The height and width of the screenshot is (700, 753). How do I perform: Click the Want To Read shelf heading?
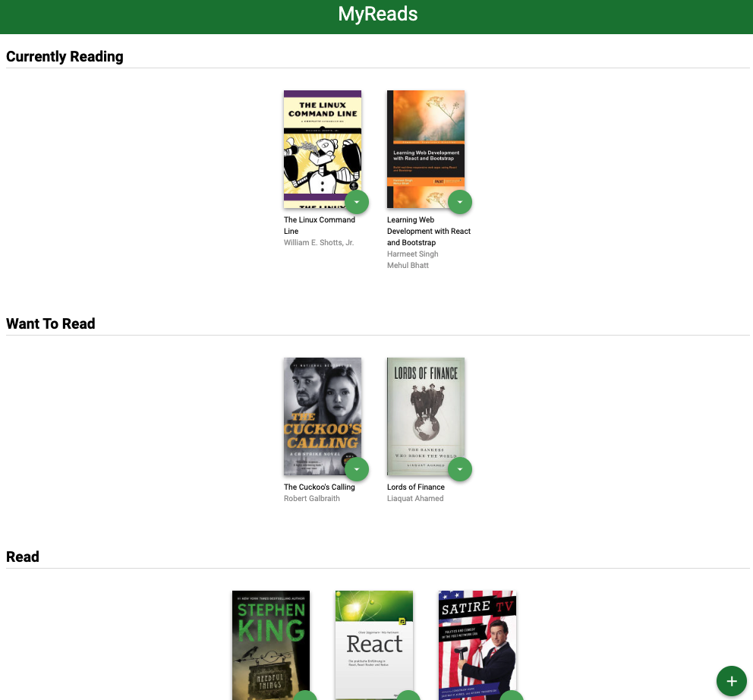coord(50,324)
